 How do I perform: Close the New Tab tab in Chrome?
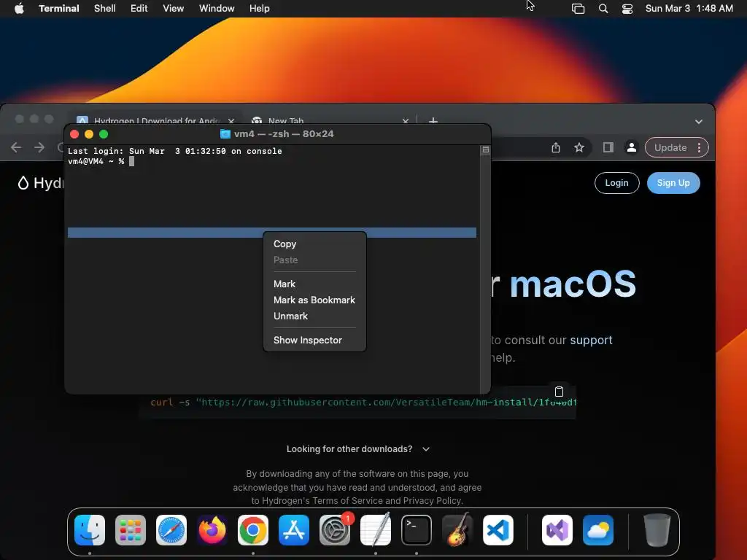(406, 121)
